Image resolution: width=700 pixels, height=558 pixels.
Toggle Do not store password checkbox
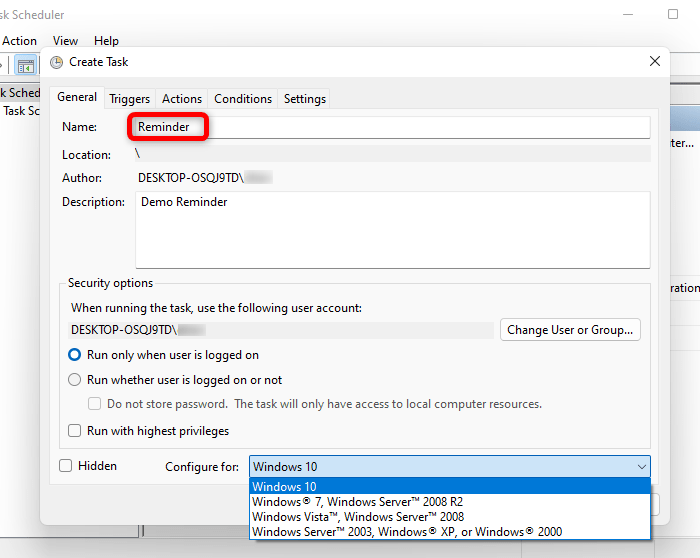(94, 404)
